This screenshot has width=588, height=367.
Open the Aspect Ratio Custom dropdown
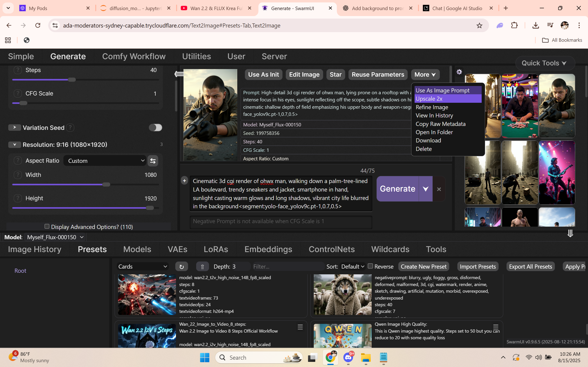point(105,161)
